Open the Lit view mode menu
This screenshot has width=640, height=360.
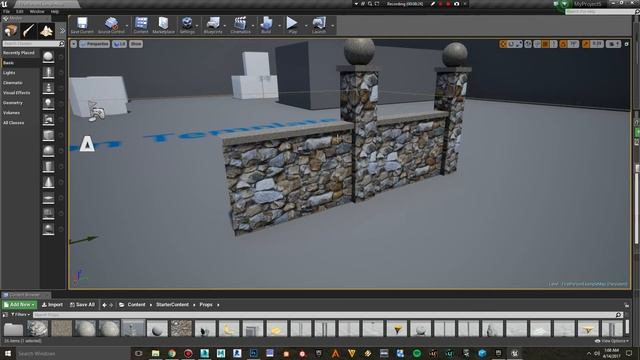point(119,44)
